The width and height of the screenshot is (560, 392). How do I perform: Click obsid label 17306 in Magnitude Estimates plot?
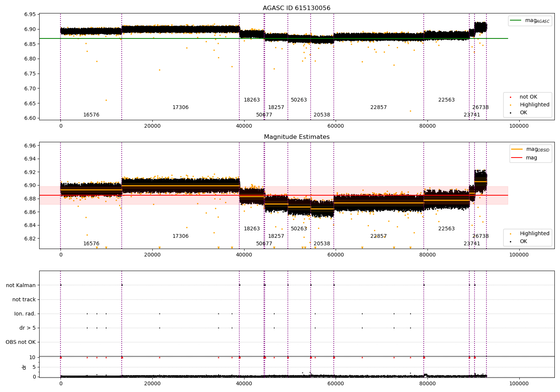180,236
